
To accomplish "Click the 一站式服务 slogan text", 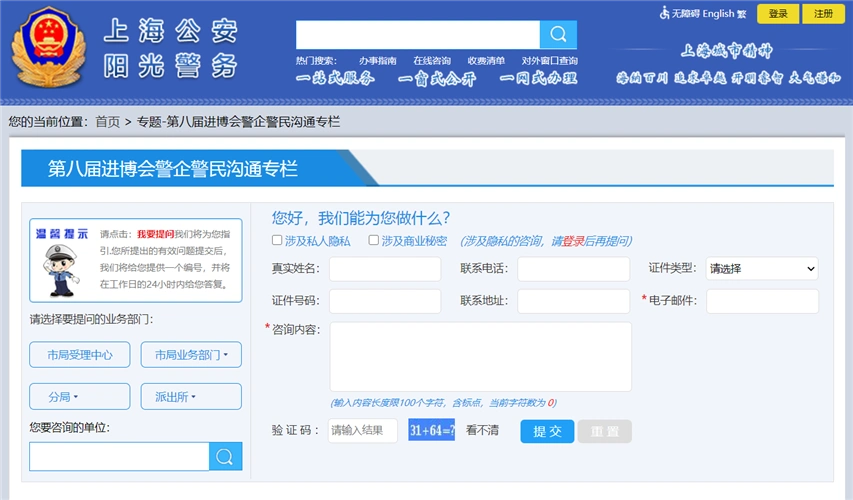I will [335, 78].
